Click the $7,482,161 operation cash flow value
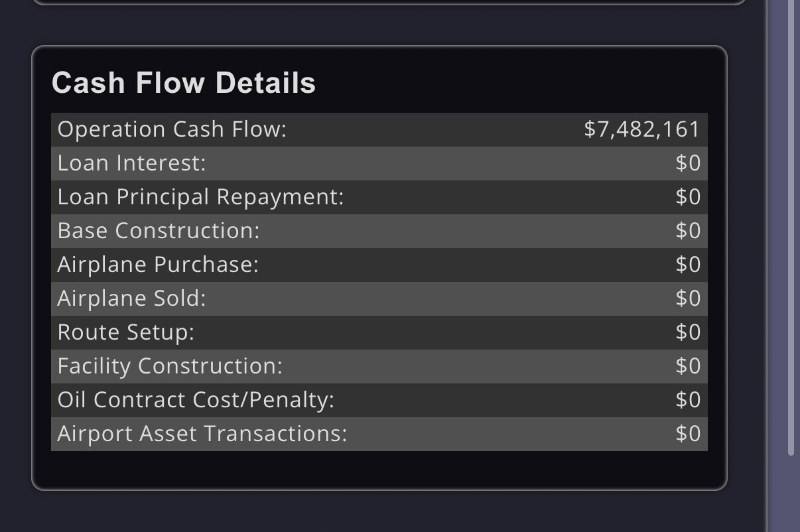 click(641, 129)
